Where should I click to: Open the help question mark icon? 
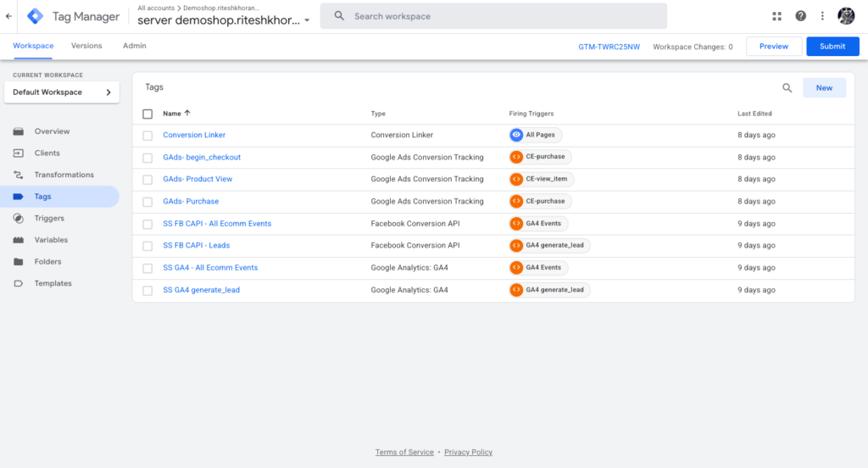pyautogui.click(x=800, y=16)
